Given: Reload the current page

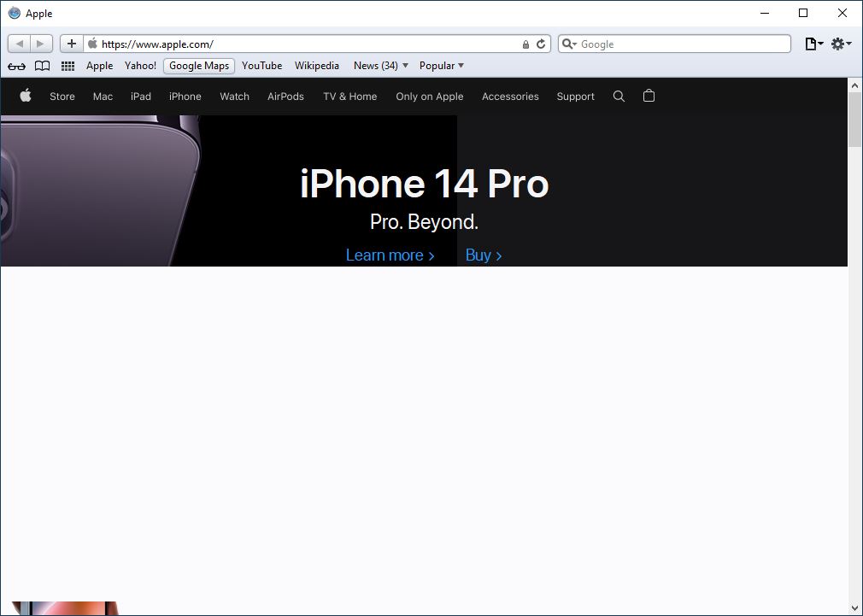Looking at the screenshot, I should pyautogui.click(x=541, y=44).
